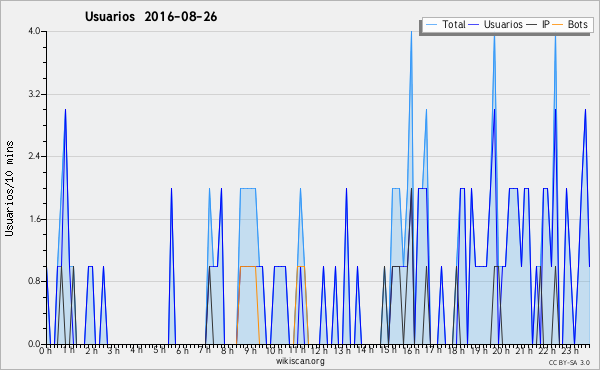
Task: Click the '18 h' x-axis label
Action: pos(456,351)
